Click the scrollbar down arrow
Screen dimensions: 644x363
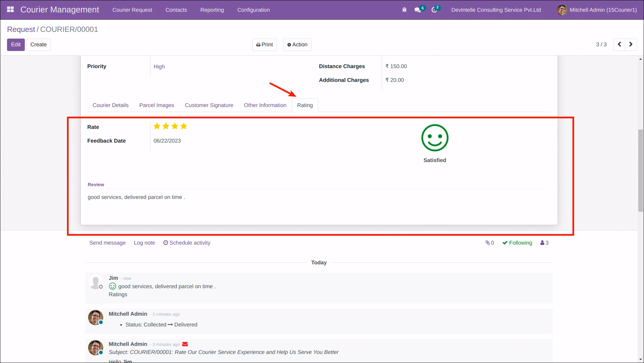pos(641,359)
